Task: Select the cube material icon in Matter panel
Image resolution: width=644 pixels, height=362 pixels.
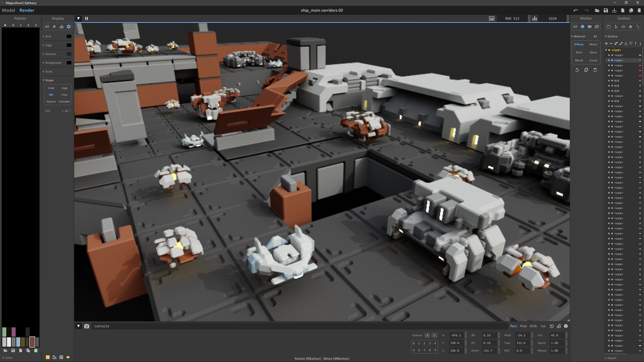Action: coord(583,27)
